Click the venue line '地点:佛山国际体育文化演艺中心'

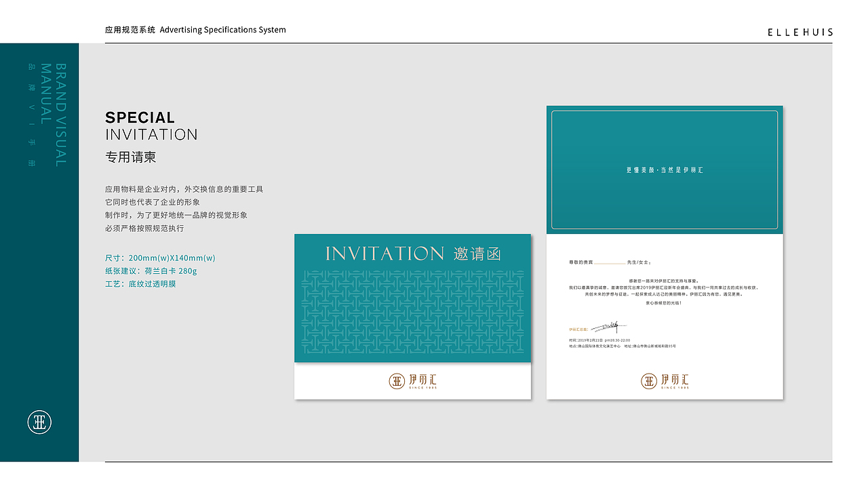point(595,346)
